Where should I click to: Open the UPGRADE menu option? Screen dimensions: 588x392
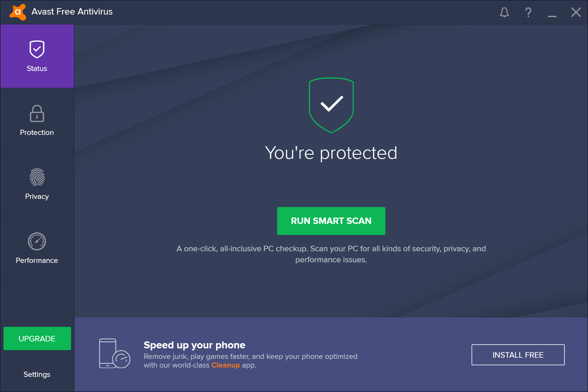[x=37, y=338]
